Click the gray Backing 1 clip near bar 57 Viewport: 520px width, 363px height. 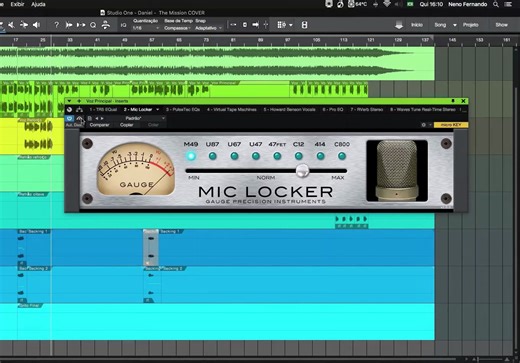[151, 247]
